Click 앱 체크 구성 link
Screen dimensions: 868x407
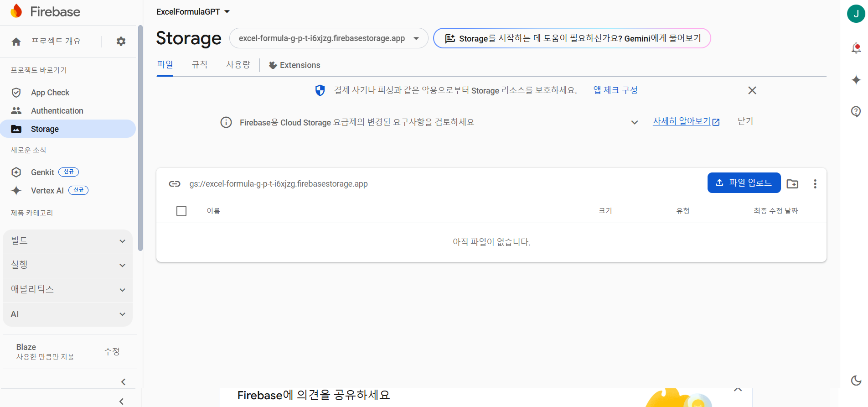(615, 90)
